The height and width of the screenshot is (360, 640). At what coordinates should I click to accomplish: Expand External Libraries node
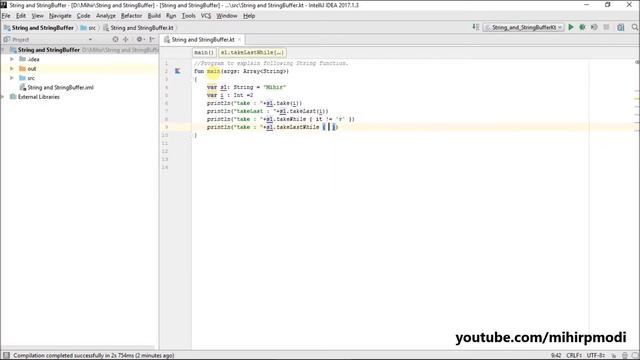pyautogui.click(x=3, y=97)
